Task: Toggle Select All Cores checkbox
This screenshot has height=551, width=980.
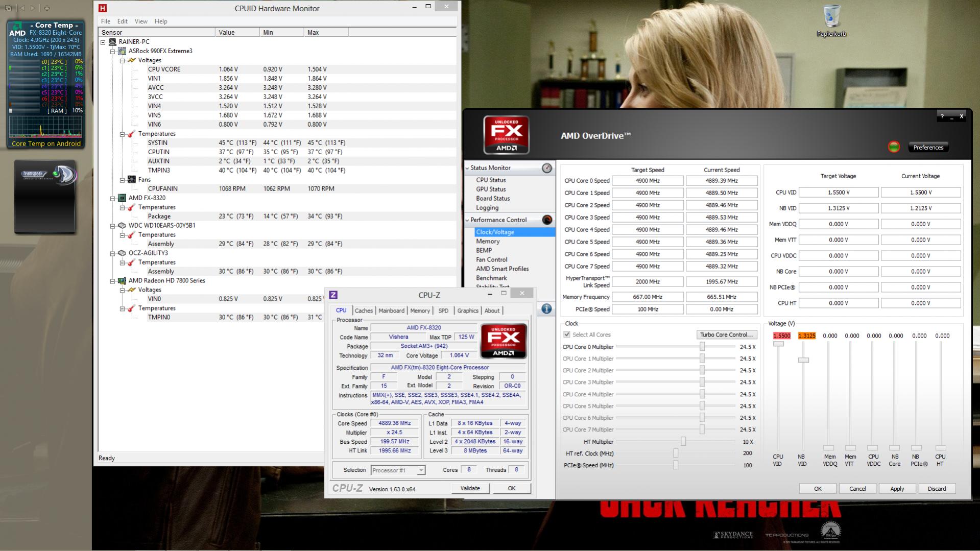Action: (566, 334)
